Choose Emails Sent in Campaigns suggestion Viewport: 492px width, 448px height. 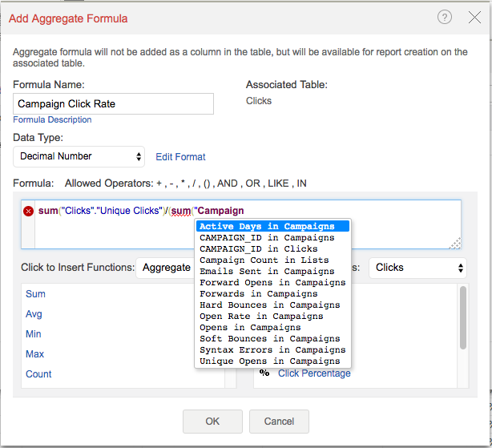[x=272, y=272]
